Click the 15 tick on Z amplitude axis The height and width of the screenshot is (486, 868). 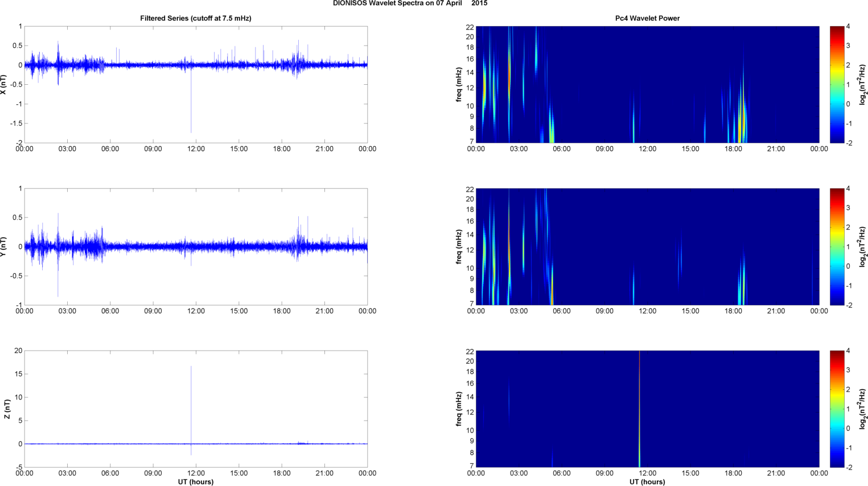tap(19, 374)
